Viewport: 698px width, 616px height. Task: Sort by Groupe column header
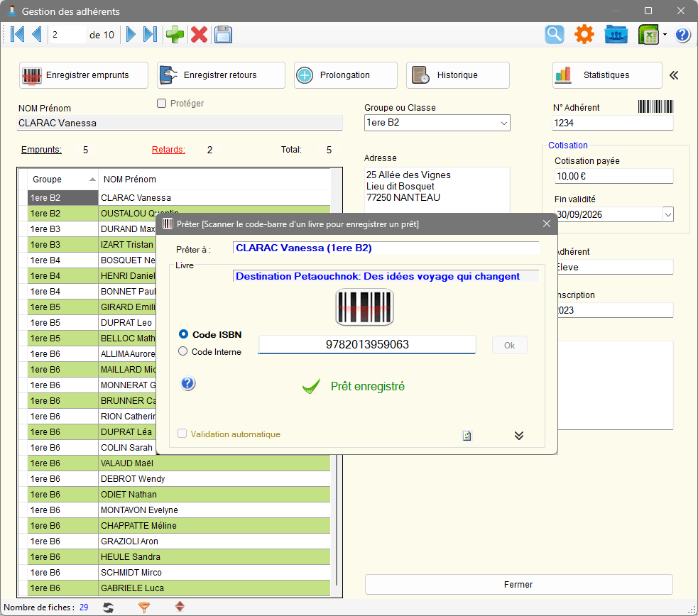pos(62,180)
